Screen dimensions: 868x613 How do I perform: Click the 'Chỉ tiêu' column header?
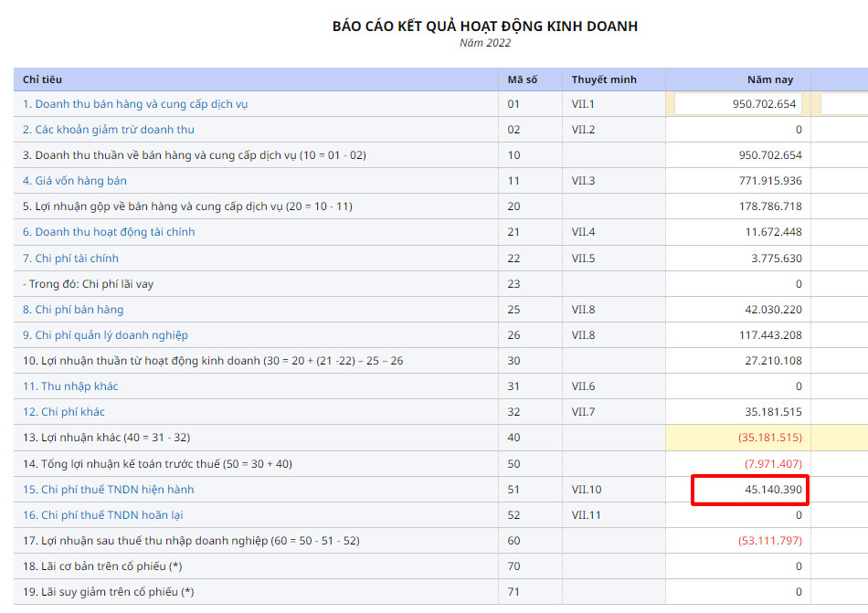tap(42, 79)
